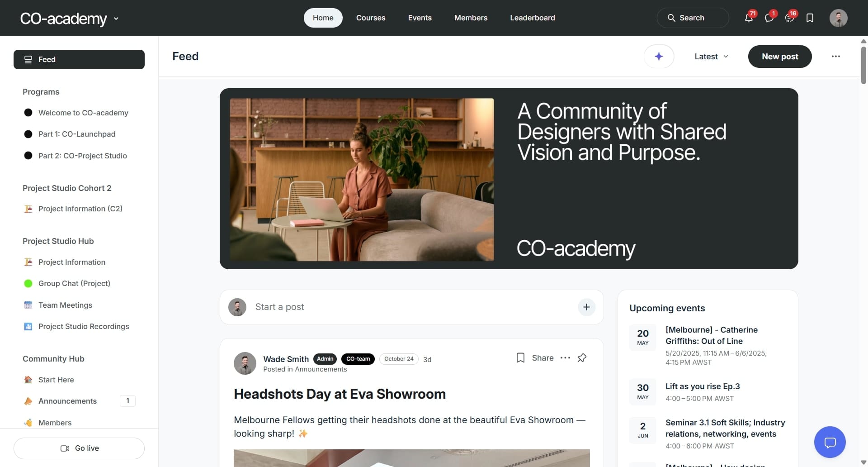Click the Search field in the top bar
The image size is (868, 467).
coord(693,18)
